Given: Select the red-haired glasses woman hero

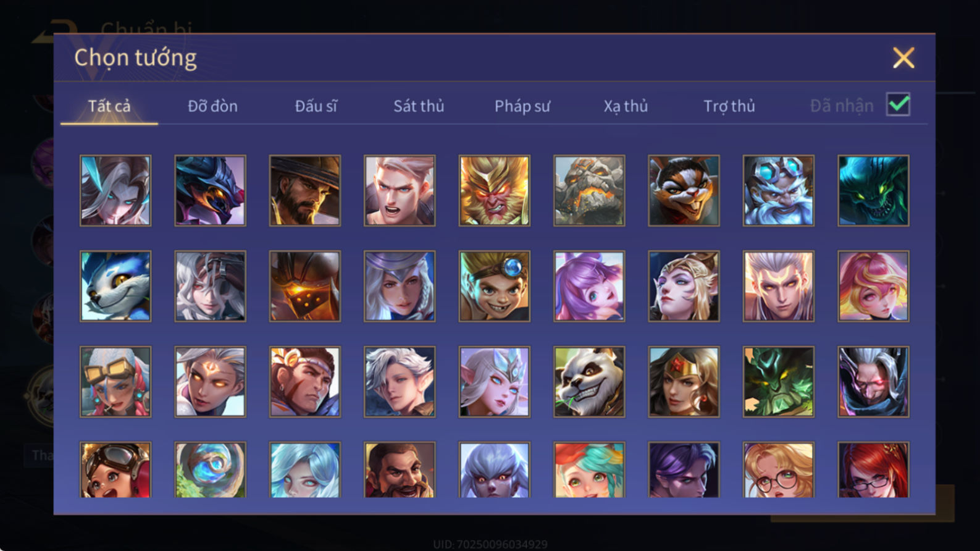Looking at the screenshot, I should [x=873, y=470].
